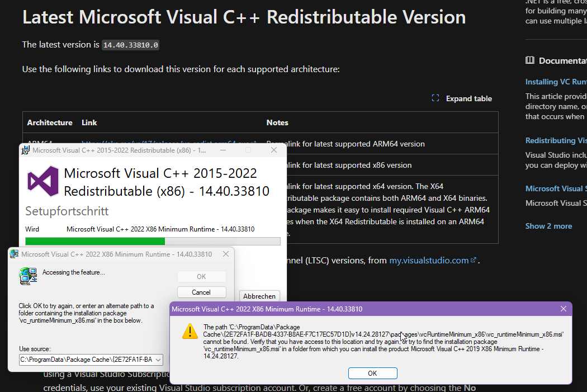Click the Notes column header
The image size is (587, 392).
277,122
